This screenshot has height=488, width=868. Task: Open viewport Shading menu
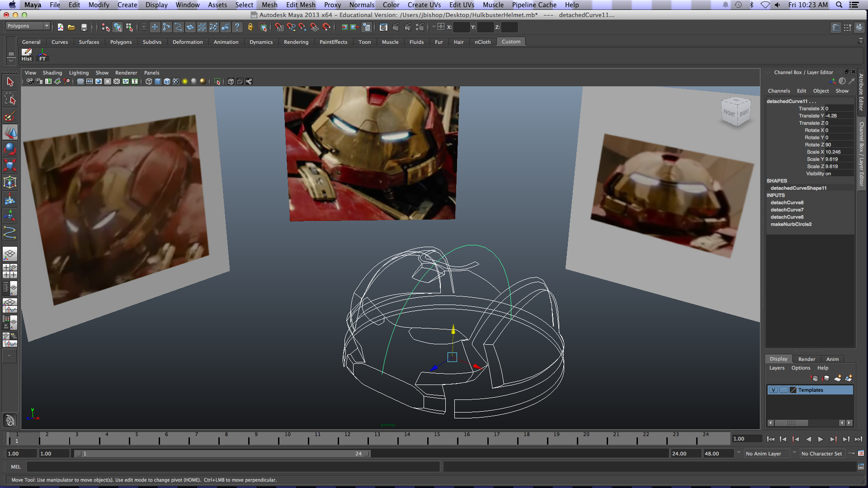click(52, 73)
